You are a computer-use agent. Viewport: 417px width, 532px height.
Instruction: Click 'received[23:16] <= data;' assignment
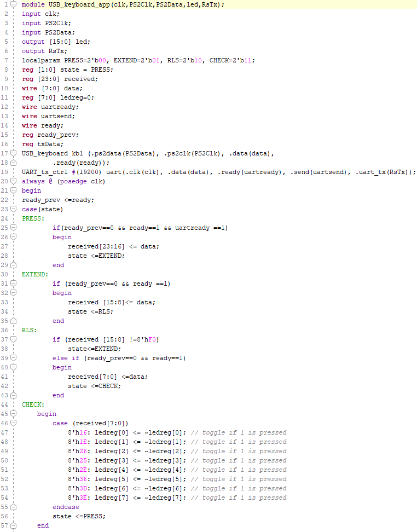click(113, 246)
